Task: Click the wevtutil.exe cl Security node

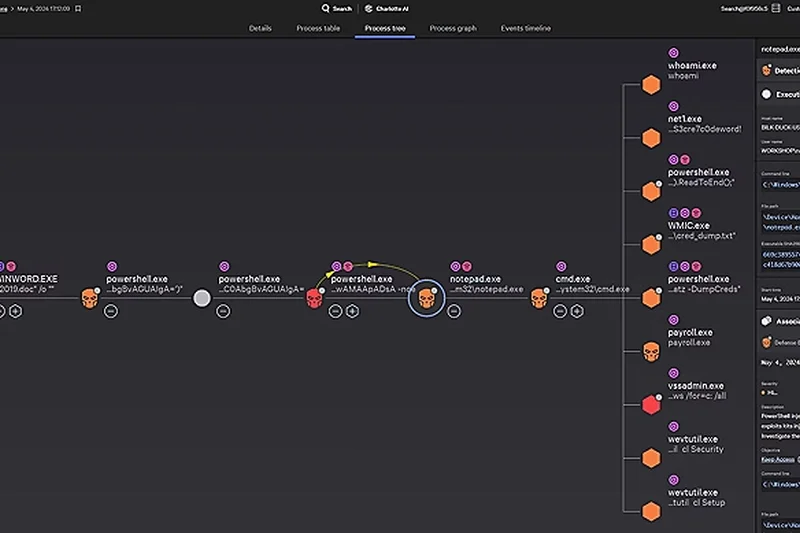Action: pos(651,458)
